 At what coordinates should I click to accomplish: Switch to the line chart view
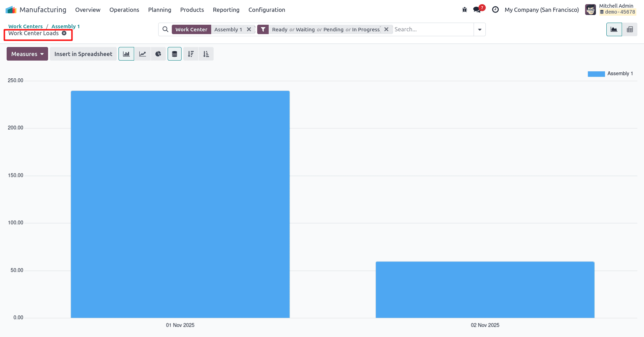click(142, 54)
